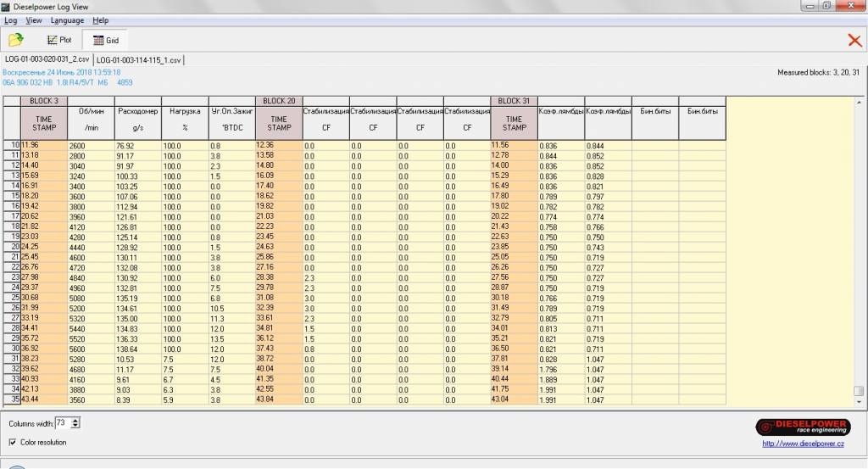Click the red X close-log icon

(854, 40)
